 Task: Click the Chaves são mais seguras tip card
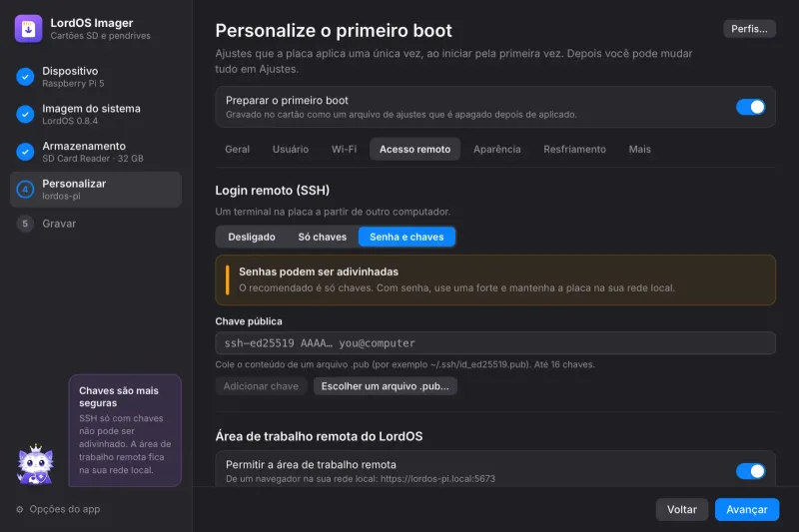pyautogui.click(x=126, y=431)
